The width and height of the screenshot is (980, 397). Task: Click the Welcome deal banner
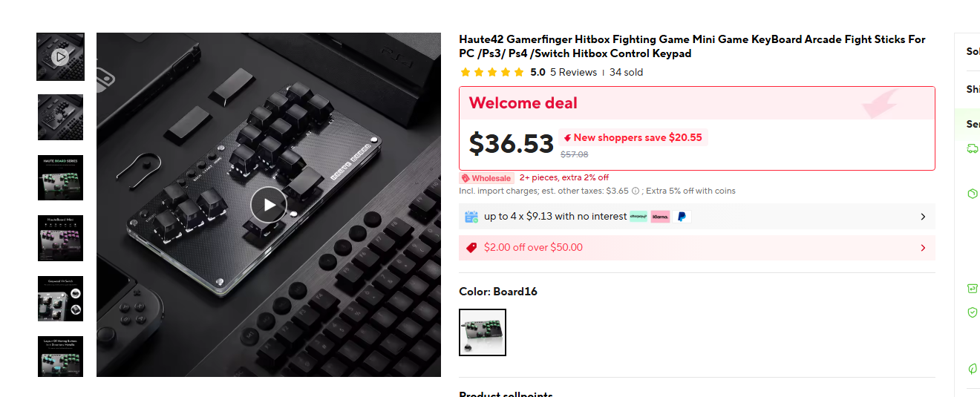pyautogui.click(x=697, y=103)
